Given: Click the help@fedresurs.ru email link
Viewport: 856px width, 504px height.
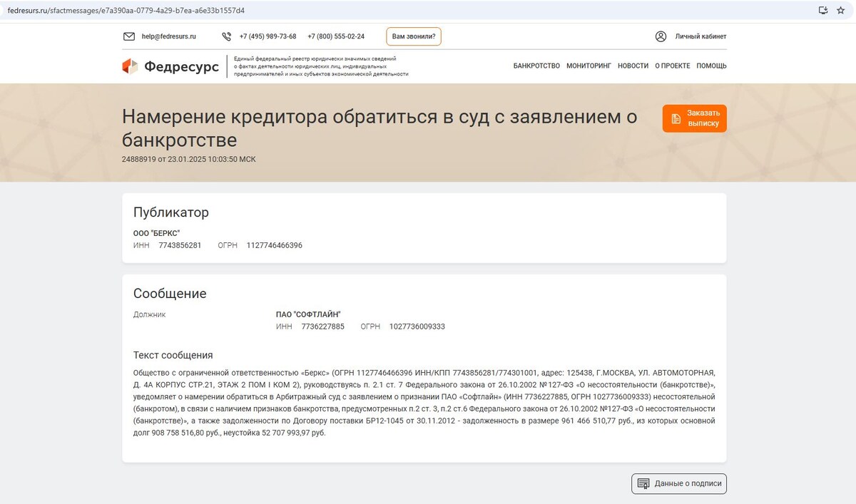Looking at the screenshot, I should [168, 36].
